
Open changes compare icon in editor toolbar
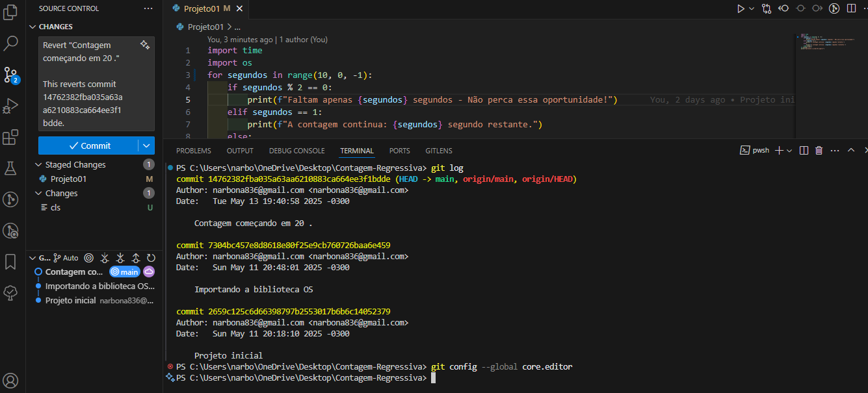click(767, 8)
